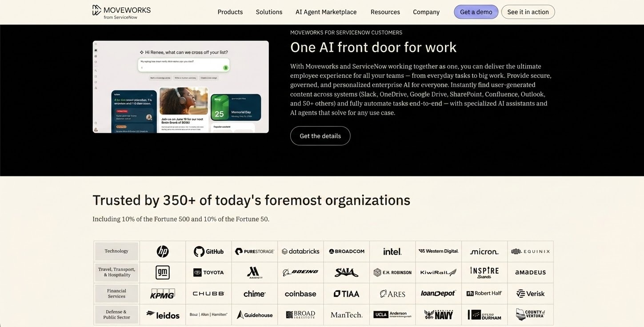Click the KiwiRail logo

click(438, 272)
